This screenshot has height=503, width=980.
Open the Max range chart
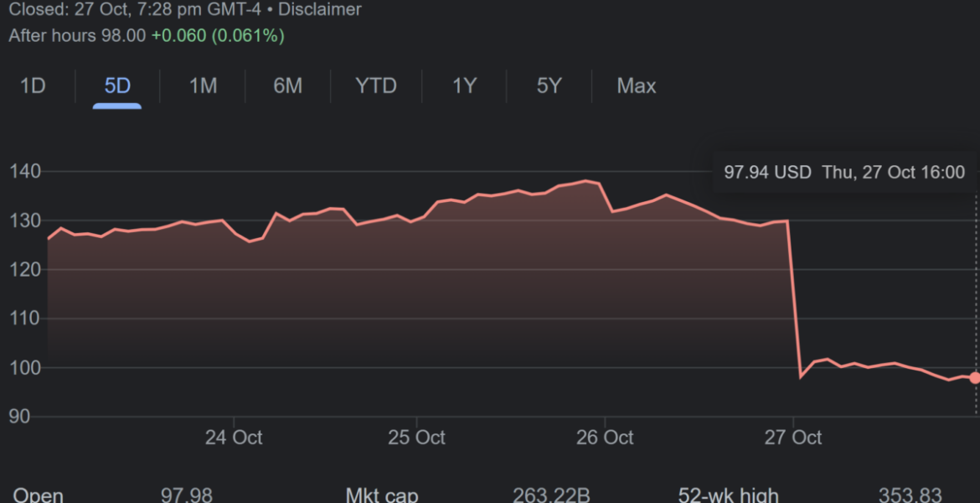click(636, 86)
